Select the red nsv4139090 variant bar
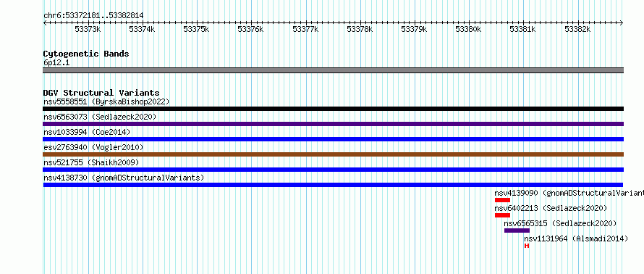Viewport: 644px width, 274px height. (502, 200)
